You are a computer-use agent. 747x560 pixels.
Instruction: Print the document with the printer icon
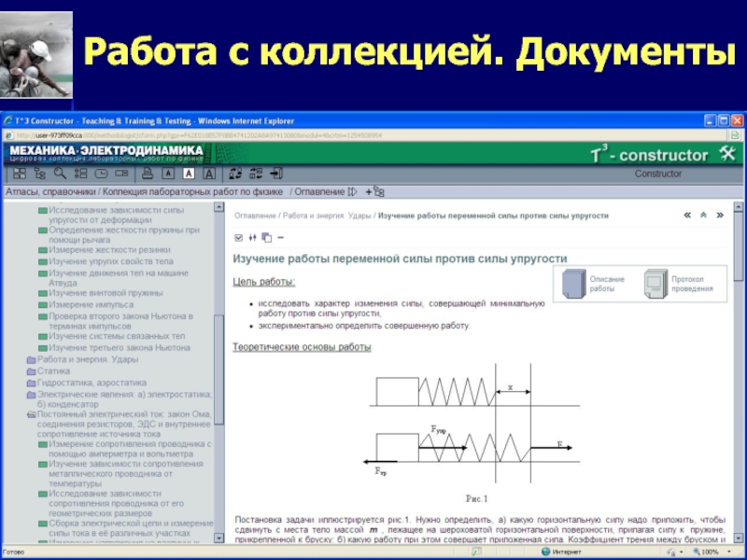click(x=148, y=174)
